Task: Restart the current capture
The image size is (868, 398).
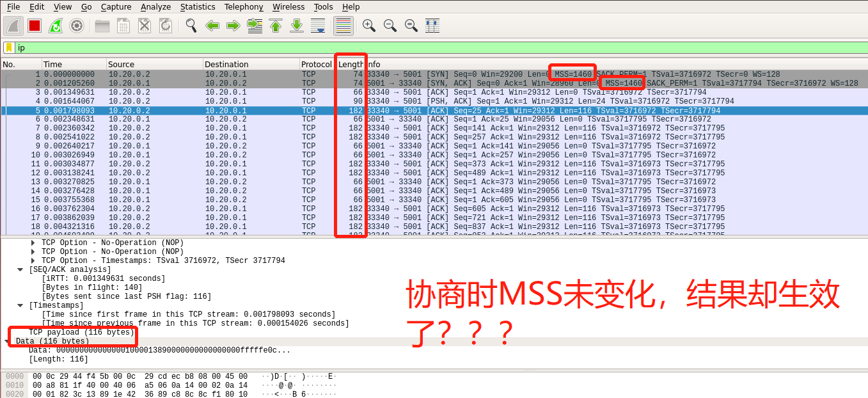Action: coord(56,26)
